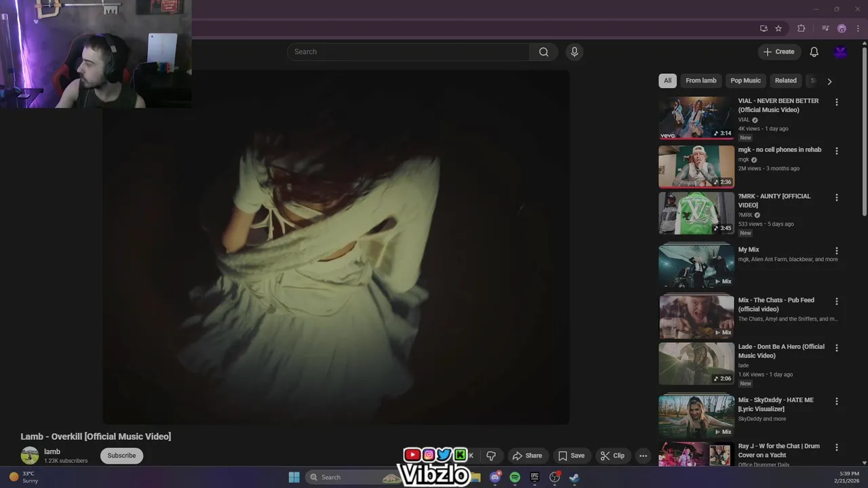This screenshot has width=868, height=488.
Task: Open the lamb channel avatar
Action: tap(30, 455)
